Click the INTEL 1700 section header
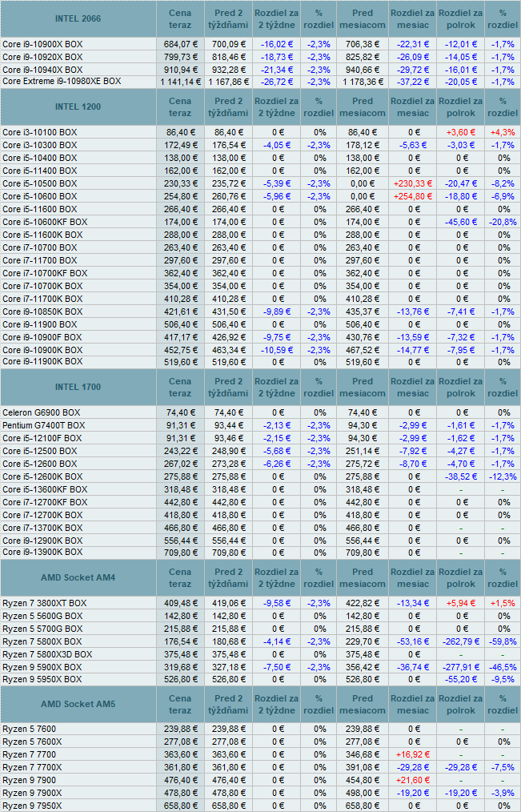The height and width of the screenshot is (812, 521). pos(78,387)
